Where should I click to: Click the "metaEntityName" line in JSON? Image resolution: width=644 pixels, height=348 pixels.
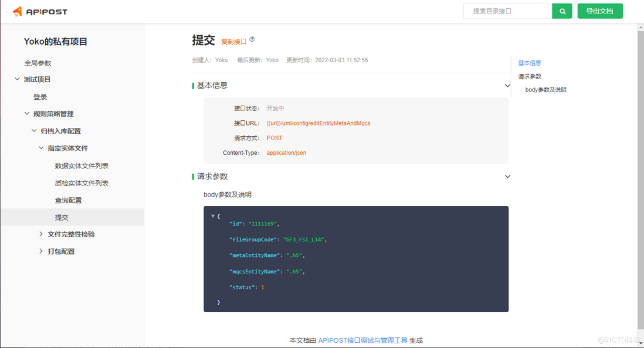coord(267,255)
